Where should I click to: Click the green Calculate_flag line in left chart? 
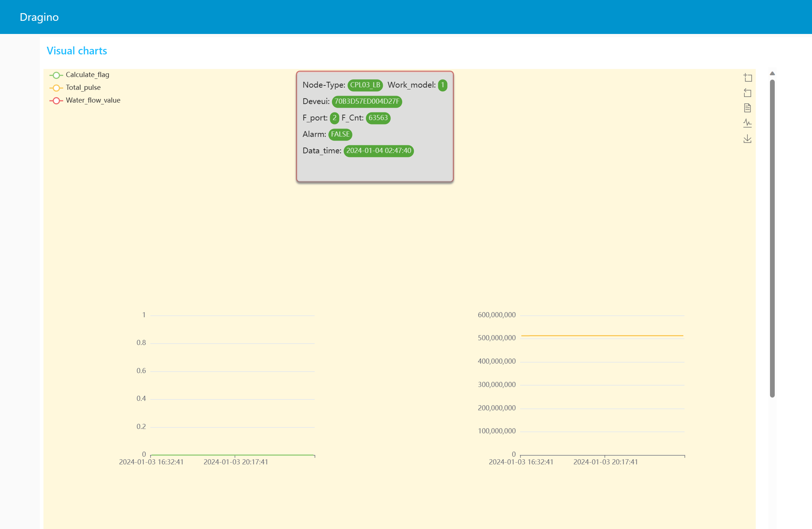pyautogui.click(x=232, y=455)
